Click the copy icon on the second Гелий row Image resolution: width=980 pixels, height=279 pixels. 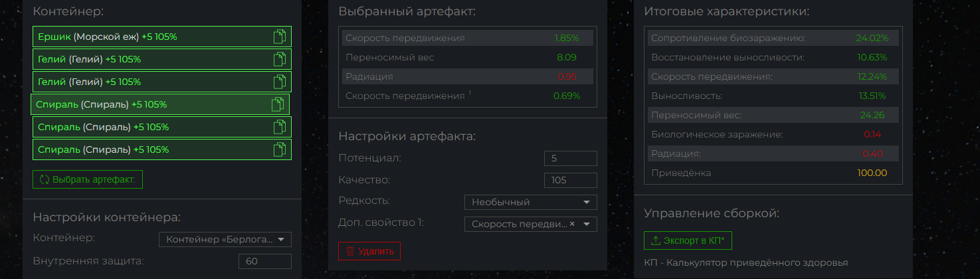click(x=279, y=82)
